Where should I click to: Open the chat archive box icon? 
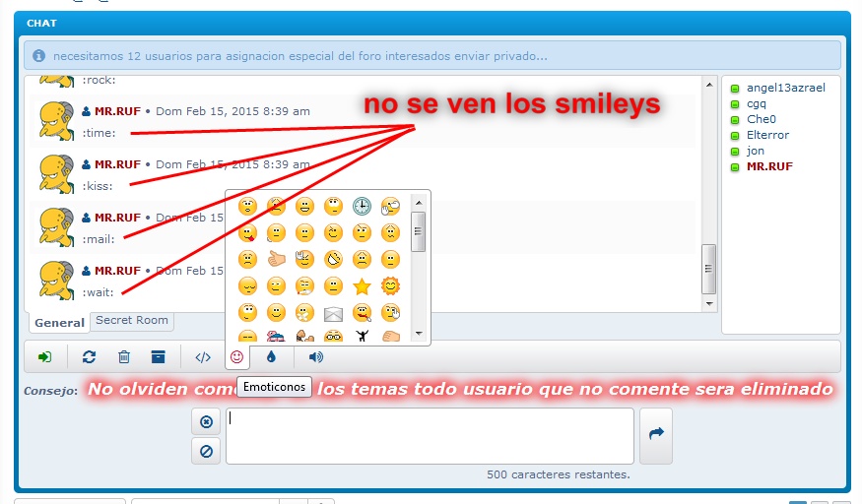(x=158, y=357)
